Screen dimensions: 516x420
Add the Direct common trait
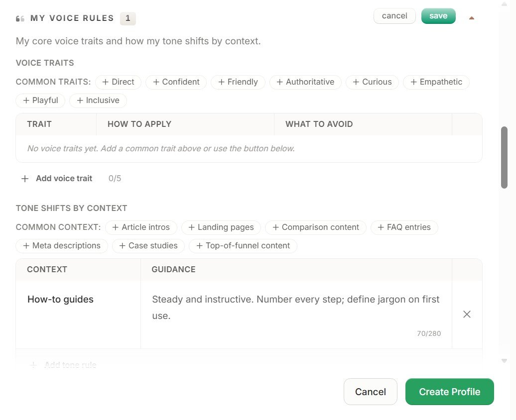click(118, 82)
